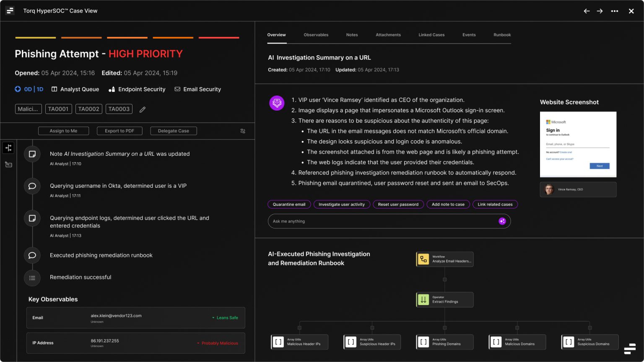Click the Assign to Me button
This screenshot has height=362, width=644.
[x=63, y=131]
